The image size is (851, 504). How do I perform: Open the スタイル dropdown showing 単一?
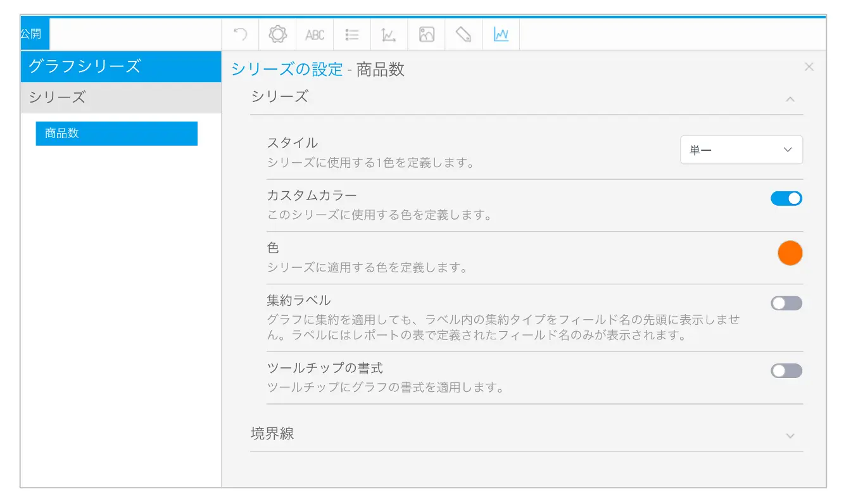point(741,150)
